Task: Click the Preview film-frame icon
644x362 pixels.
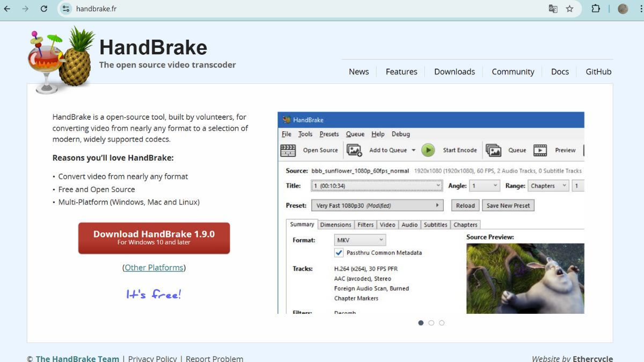Action: click(540, 150)
